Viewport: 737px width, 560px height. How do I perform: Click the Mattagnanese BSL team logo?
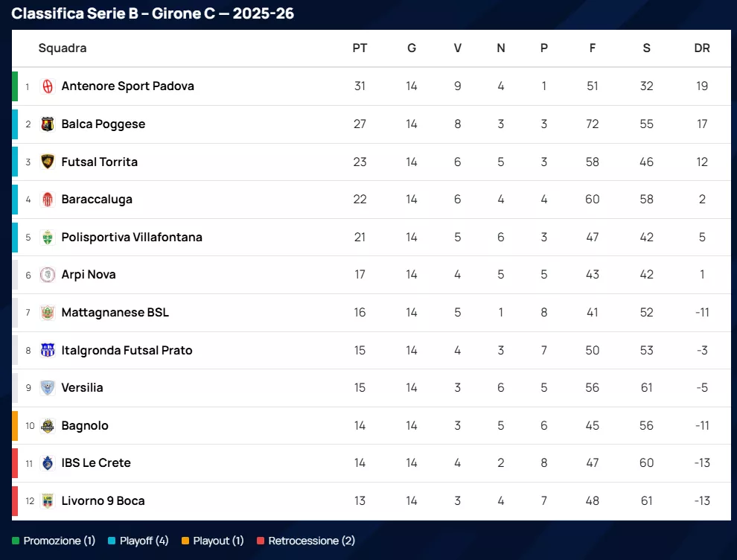(x=48, y=313)
